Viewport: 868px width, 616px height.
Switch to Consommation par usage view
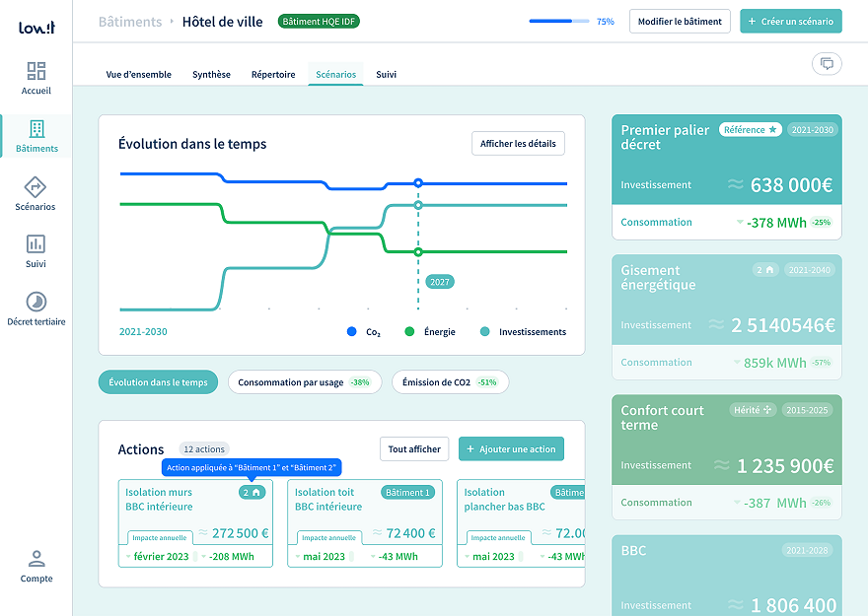click(304, 382)
